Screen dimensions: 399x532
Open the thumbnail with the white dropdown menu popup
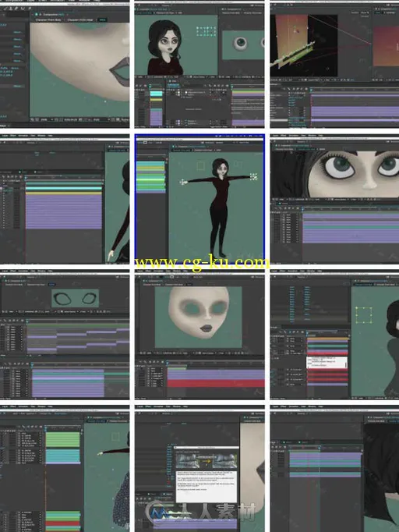click(x=334, y=335)
